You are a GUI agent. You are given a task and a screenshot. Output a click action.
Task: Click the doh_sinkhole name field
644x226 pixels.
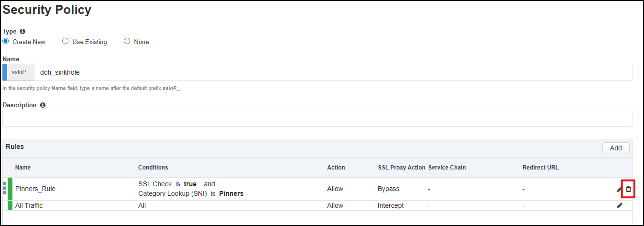pyautogui.click(x=333, y=72)
